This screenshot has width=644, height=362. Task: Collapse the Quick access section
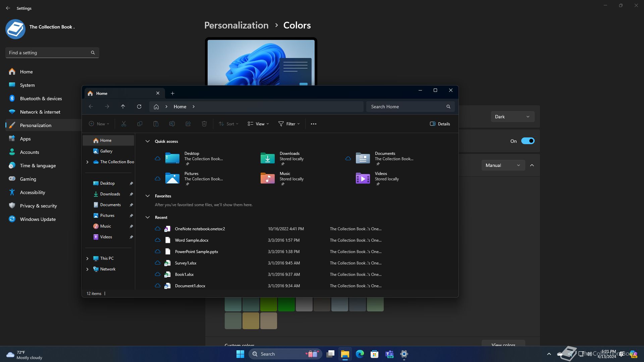point(147,141)
